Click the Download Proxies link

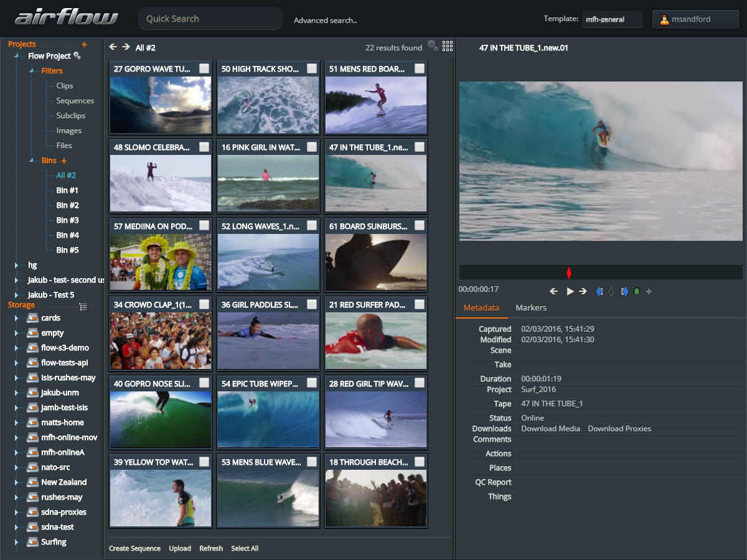tap(619, 429)
